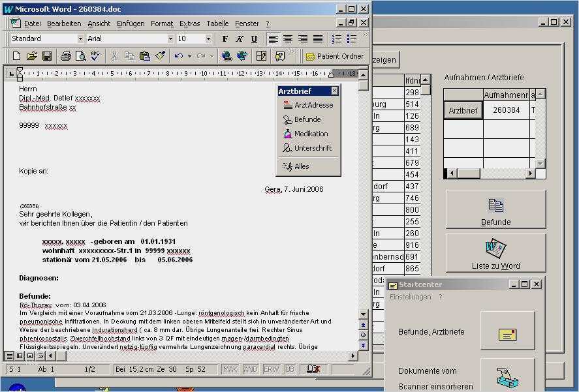Run the ABC spelling check
Image resolution: width=579 pixels, height=392 pixels.
pos(96,56)
